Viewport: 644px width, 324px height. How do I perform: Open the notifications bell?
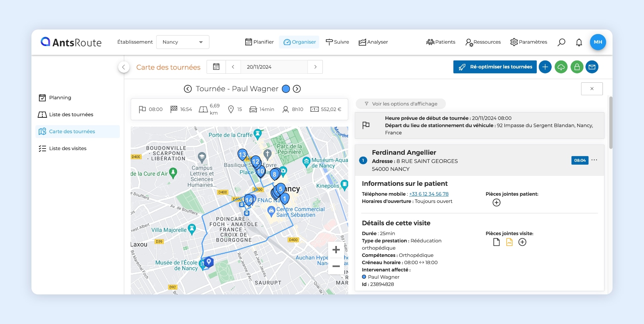tap(579, 42)
